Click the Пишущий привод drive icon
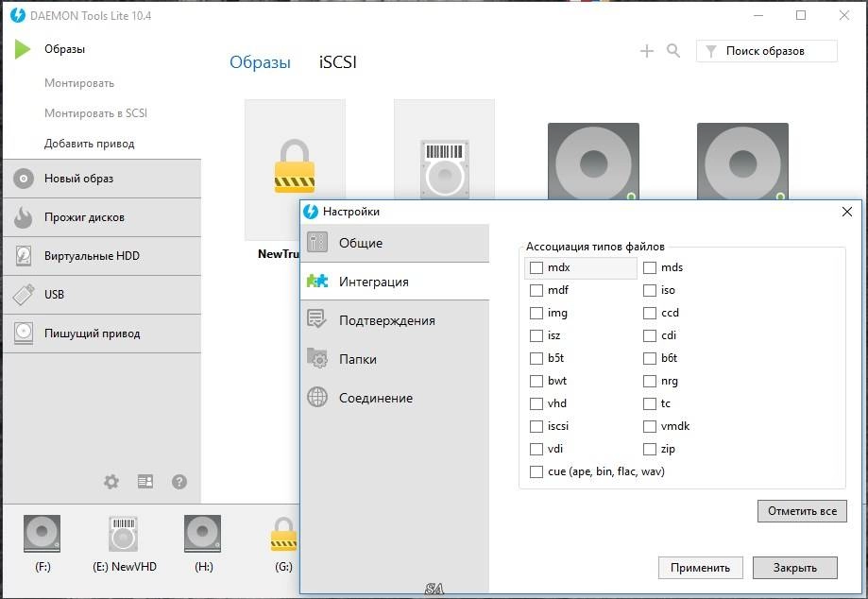The height and width of the screenshot is (599, 868). tap(24, 334)
